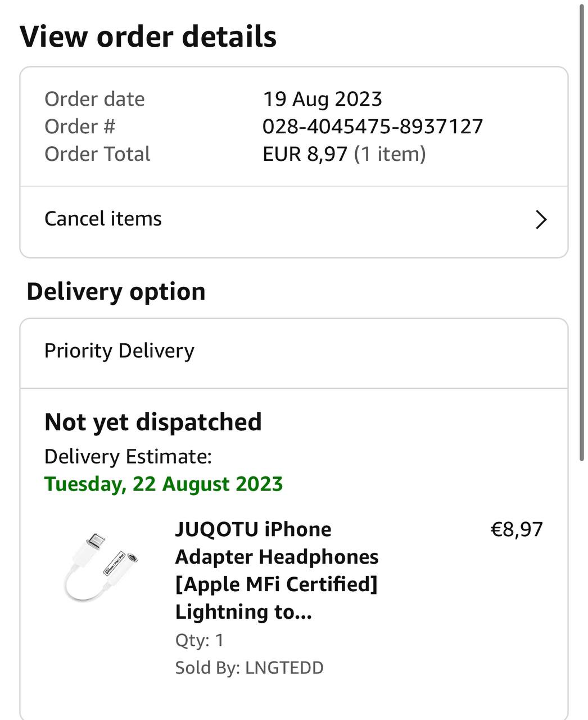Tap the (1 item) count text
The height and width of the screenshot is (720, 588).
click(390, 154)
